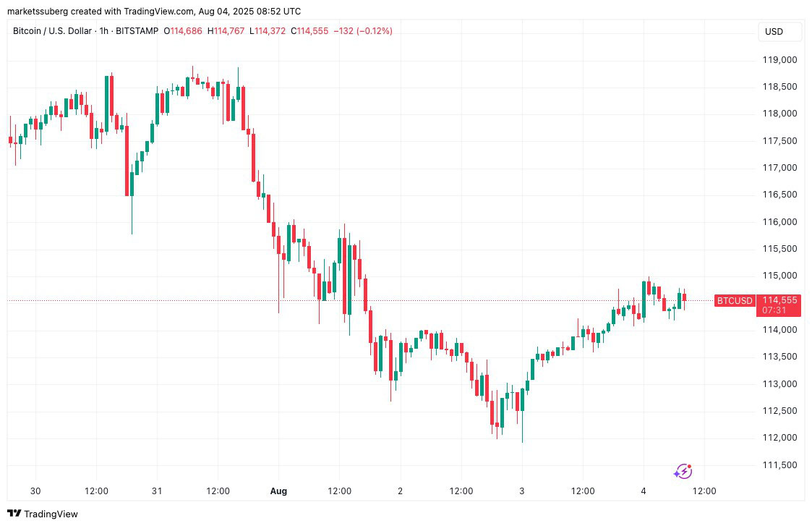Viewport: 812px width, 526px height.
Task: Click the 111,500 price scale label
Action: click(779, 465)
